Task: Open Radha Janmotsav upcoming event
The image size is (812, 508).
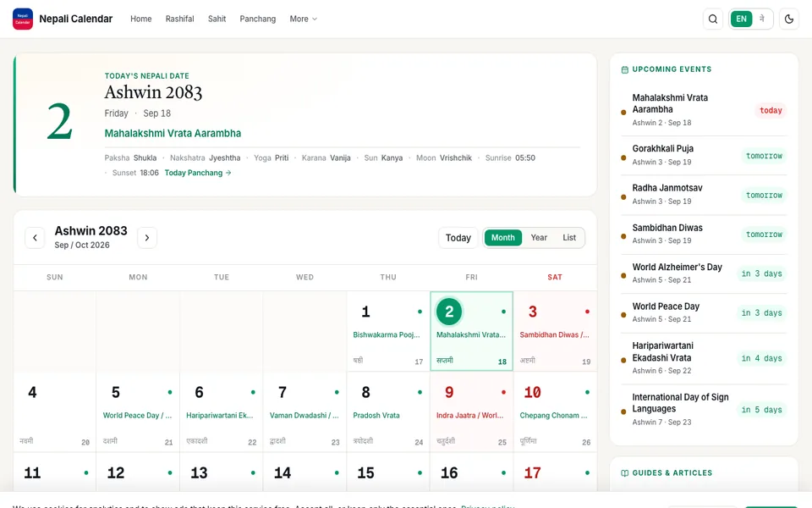Action: (704, 195)
